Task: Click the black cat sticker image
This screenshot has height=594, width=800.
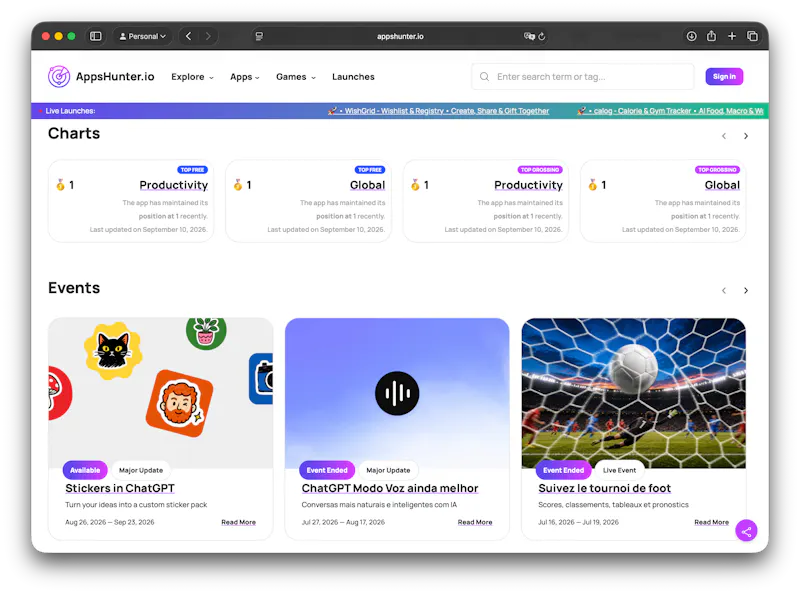Action: pyautogui.click(x=113, y=350)
